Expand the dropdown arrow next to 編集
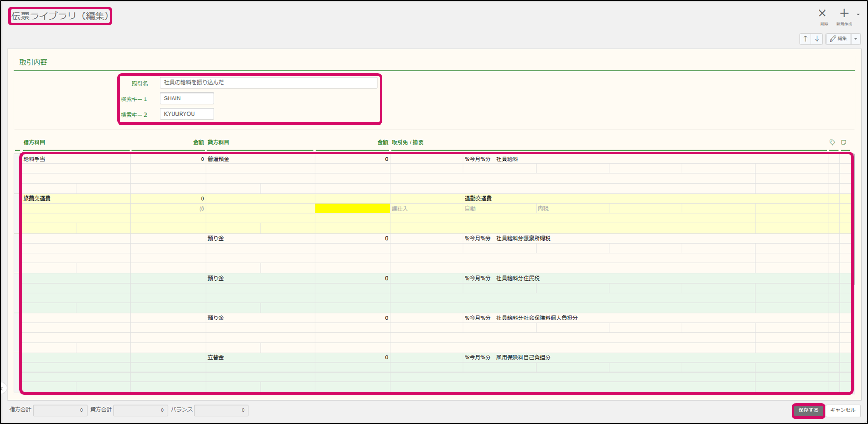This screenshot has width=868, height=424. (x=856, y=39)
